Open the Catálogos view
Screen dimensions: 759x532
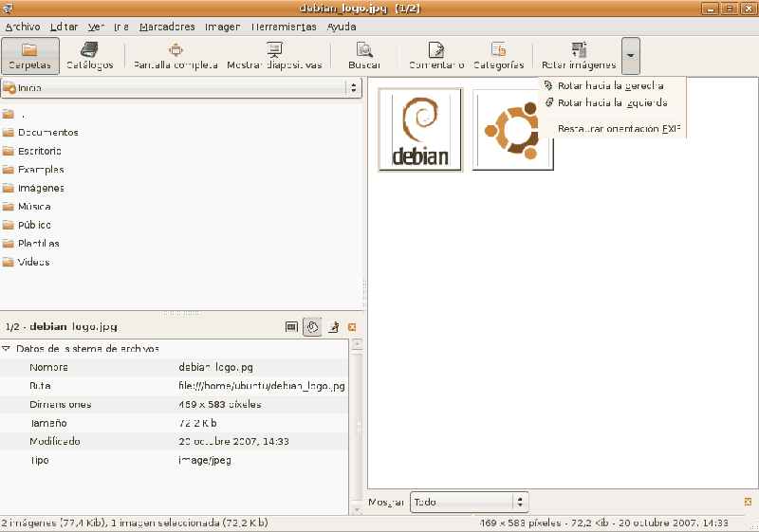90,56
